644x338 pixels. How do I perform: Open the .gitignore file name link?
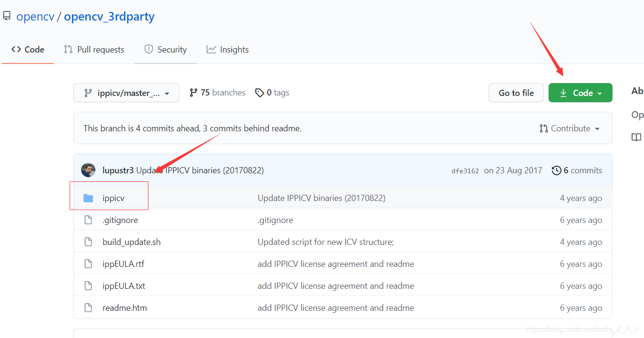click(120, 220)
